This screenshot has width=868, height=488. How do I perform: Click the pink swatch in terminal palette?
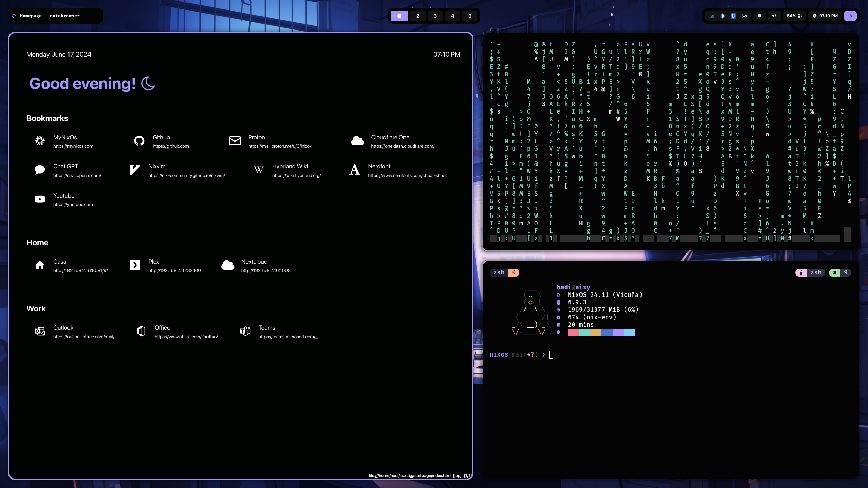(x=573, y=332)
